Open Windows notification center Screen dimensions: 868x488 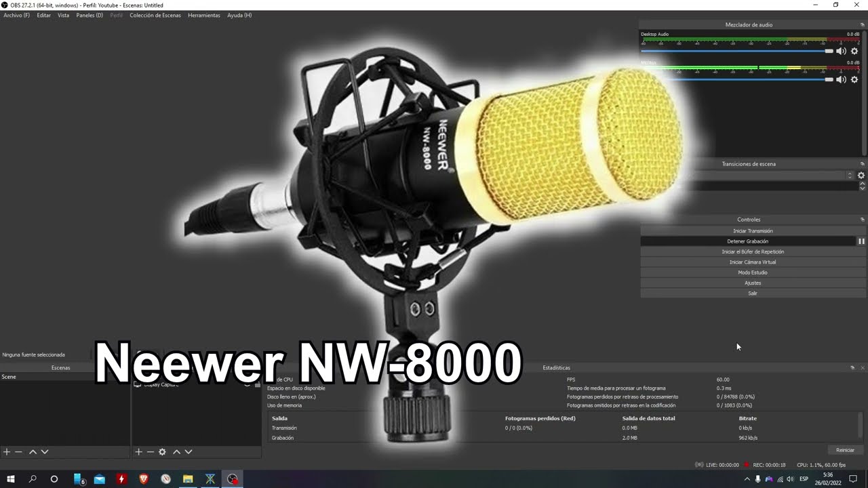point(853,479)
